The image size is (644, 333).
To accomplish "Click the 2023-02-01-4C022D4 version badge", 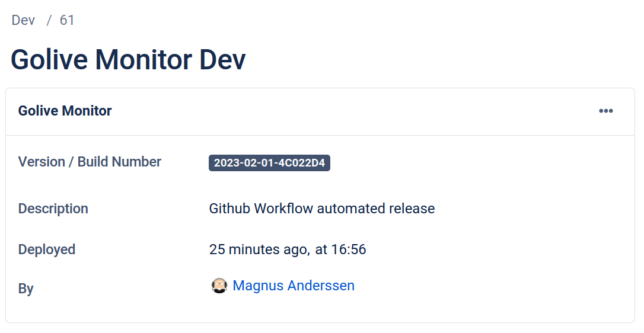I will pos(269,163).
